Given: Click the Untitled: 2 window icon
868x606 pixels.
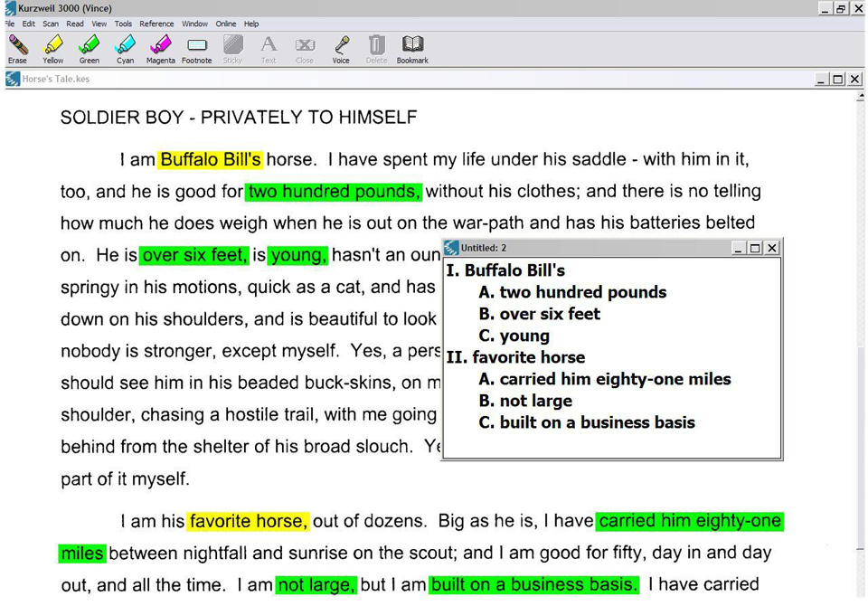Looking at the screenshot, I should pos(452,248).
